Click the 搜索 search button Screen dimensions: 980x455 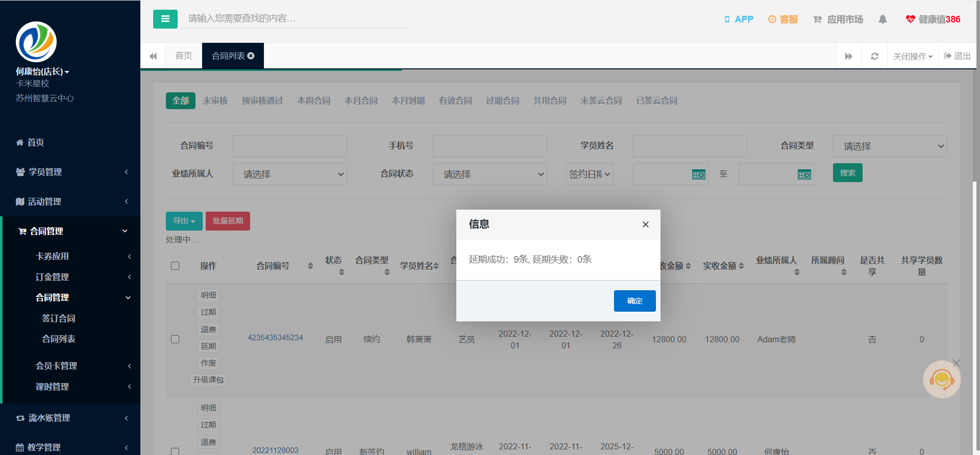pos(848,173)
